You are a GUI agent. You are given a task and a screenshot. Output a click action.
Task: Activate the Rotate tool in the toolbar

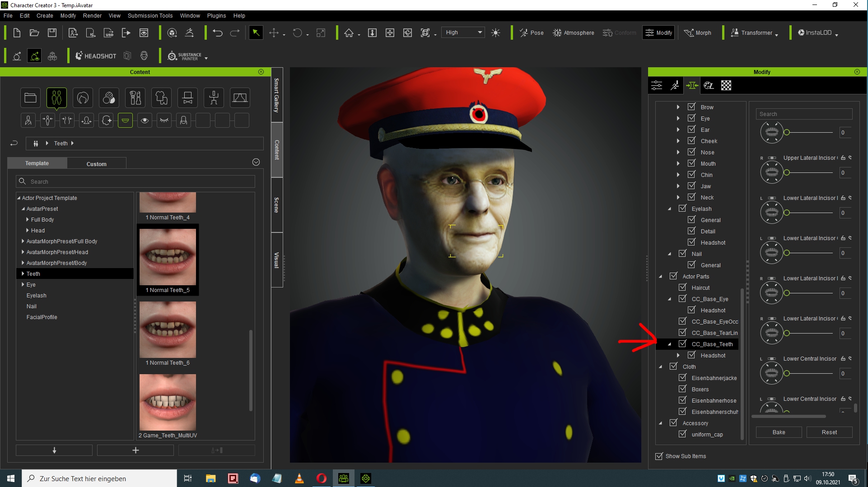click(297, 32)
